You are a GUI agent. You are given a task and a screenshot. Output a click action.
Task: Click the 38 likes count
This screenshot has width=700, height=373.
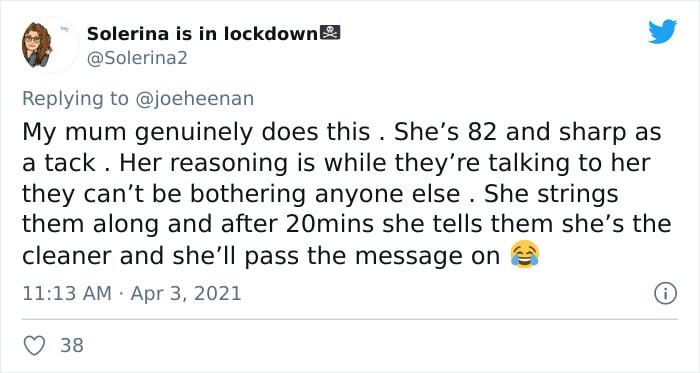pyautogui.click(x=72, y=345)
